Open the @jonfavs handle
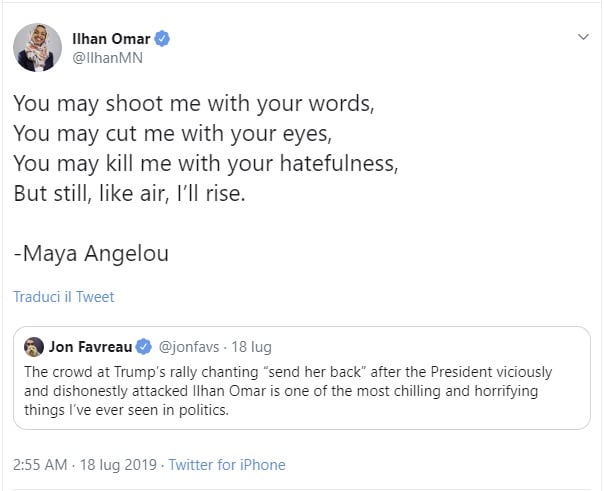604x491 pixels. (190, 347)
